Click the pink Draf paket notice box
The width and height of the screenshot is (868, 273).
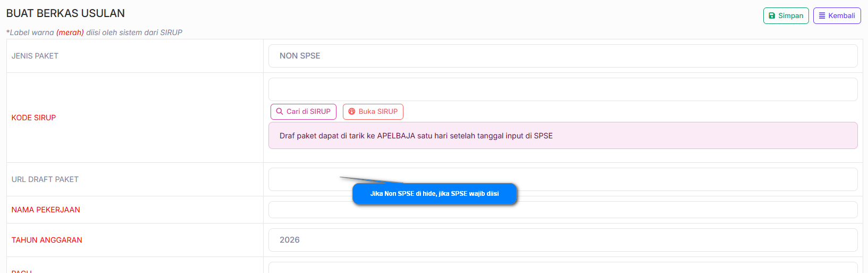pos(562,136)
